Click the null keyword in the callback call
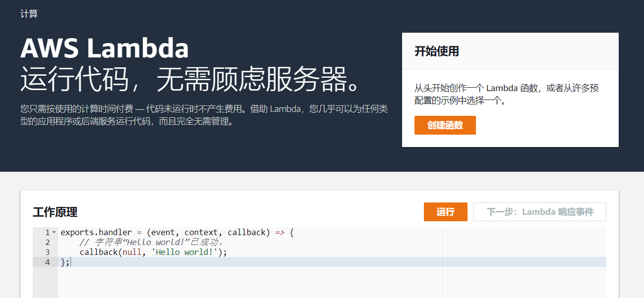Viewport: 644px width, 298px height. tap(132, 252)
